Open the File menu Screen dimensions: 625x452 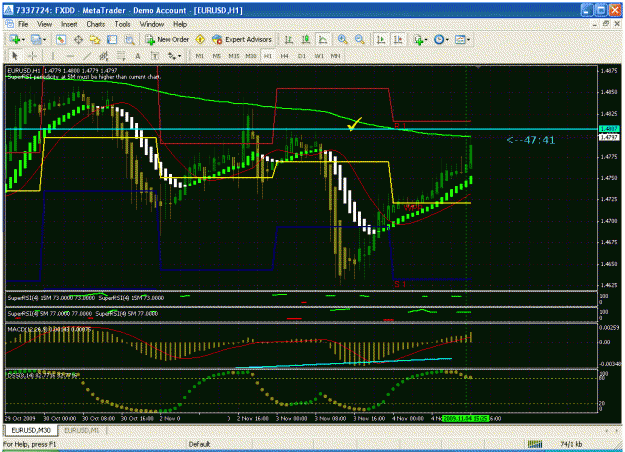point(23,24)
